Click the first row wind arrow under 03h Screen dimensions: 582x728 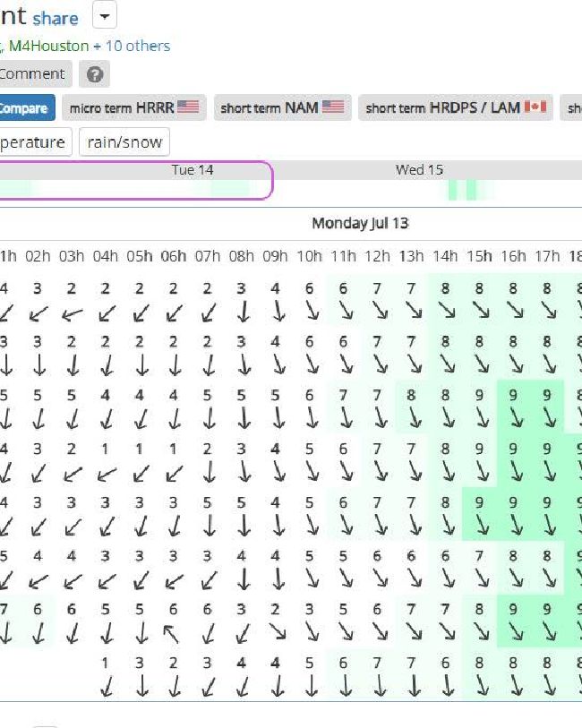(72, 314)
